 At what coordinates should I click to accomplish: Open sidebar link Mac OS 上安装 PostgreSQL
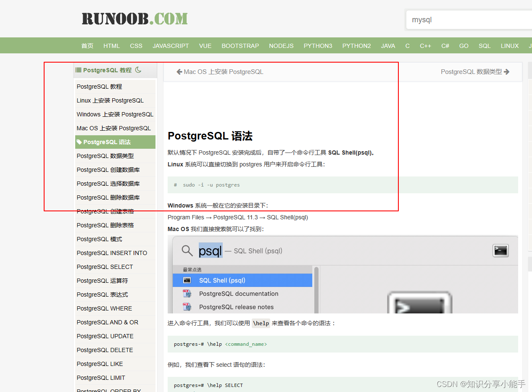pyautogui.click(x=113, y=128)
